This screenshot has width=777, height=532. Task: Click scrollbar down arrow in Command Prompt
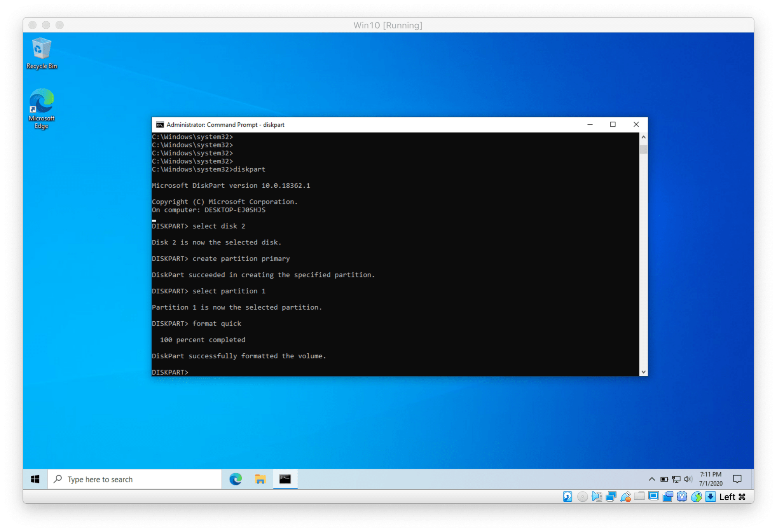coord(643,372)
